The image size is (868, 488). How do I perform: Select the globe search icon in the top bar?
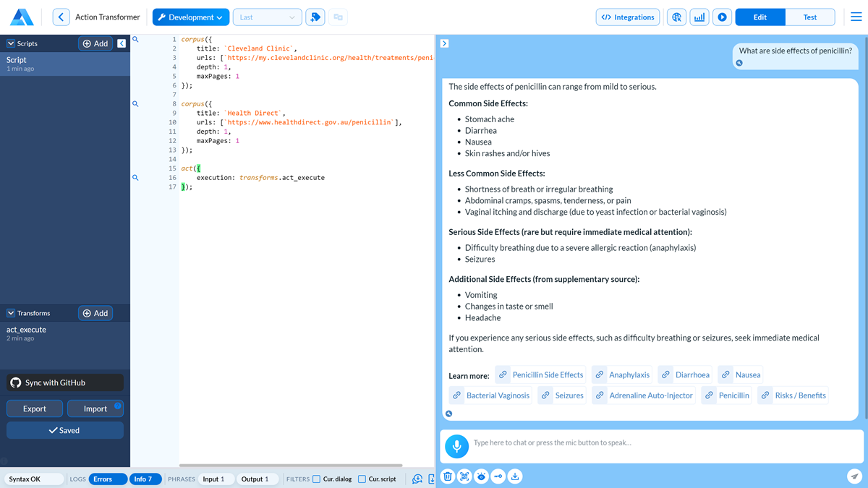tap(676, 17)
